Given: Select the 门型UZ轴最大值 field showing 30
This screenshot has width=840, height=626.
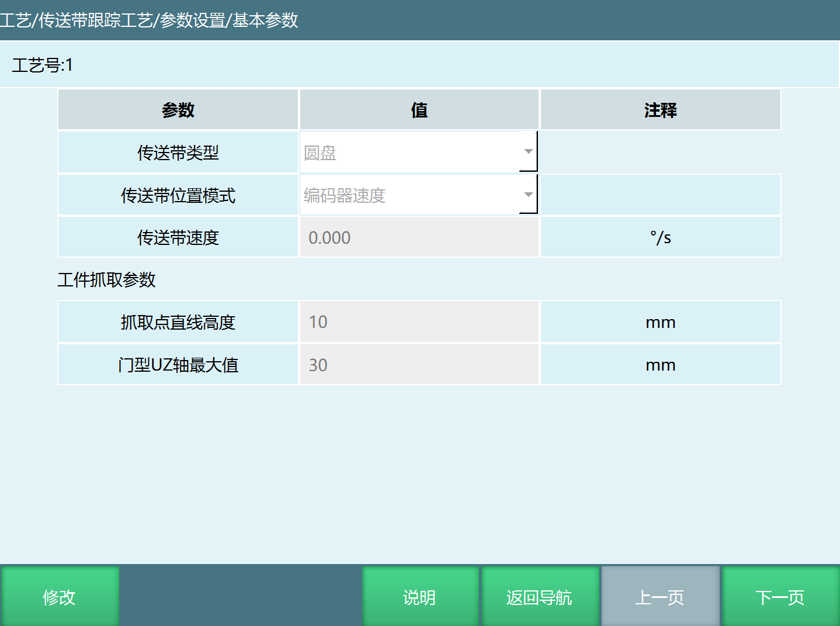Looking at the screenshot, I should pos(418,364).
